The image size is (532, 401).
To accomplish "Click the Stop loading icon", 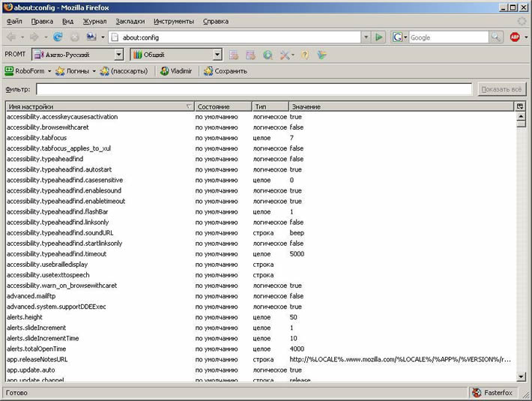I will point(75,37).
